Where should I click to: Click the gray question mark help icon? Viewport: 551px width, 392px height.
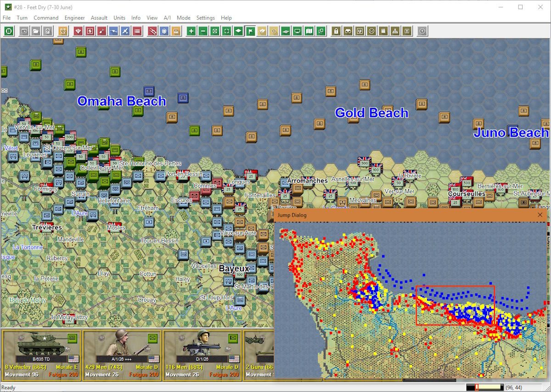(x=422, y=31)
